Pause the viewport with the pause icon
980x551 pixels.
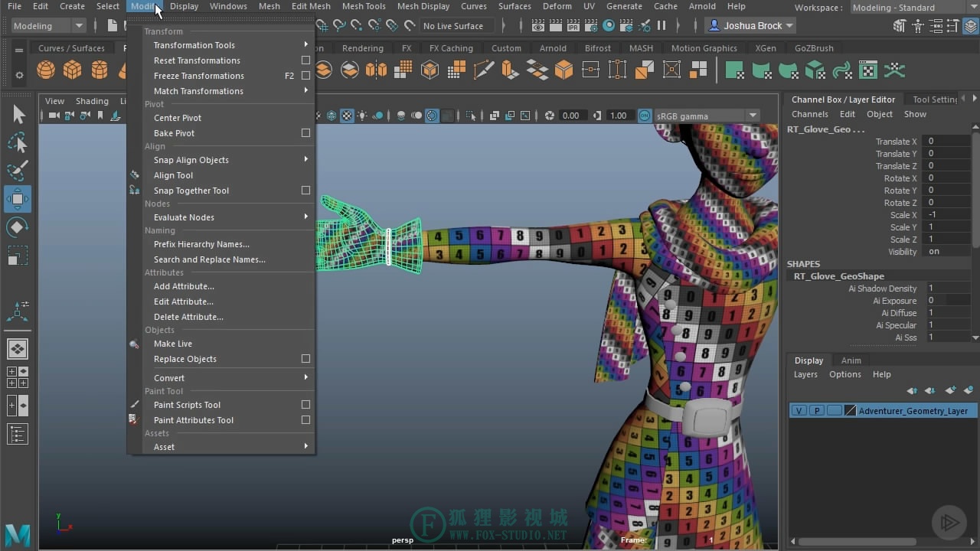(661, 26)
